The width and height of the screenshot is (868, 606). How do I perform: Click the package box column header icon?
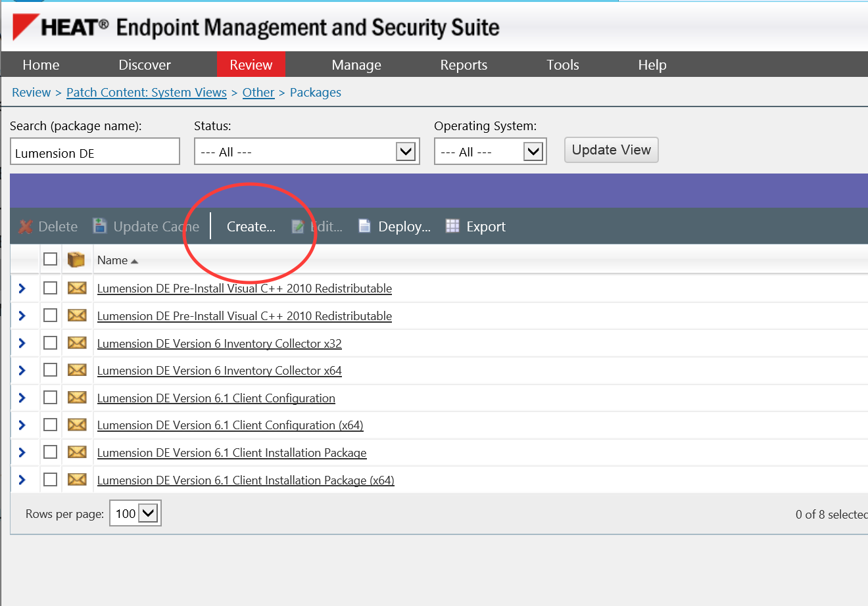[76, 260]
